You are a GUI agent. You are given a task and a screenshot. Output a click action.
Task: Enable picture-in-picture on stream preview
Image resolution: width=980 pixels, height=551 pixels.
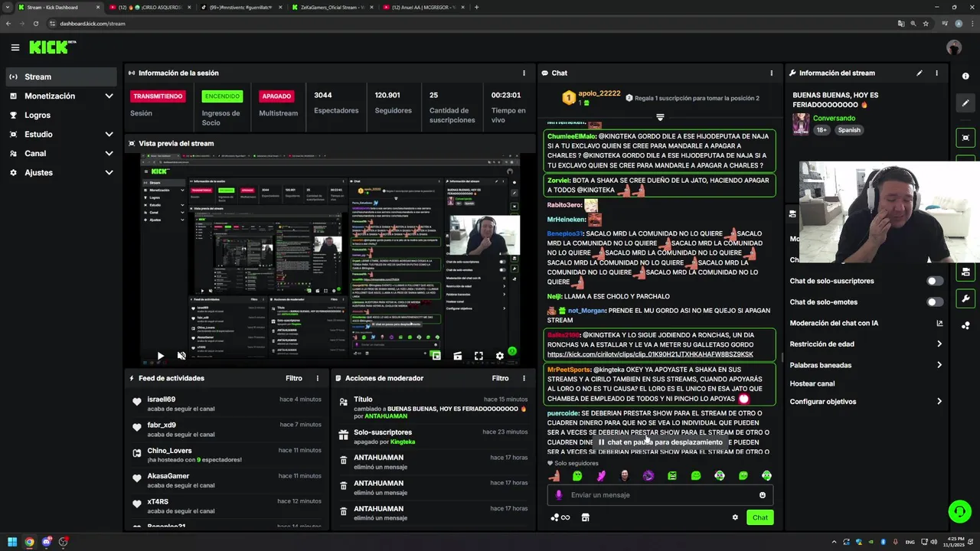(x=436, y=356)
